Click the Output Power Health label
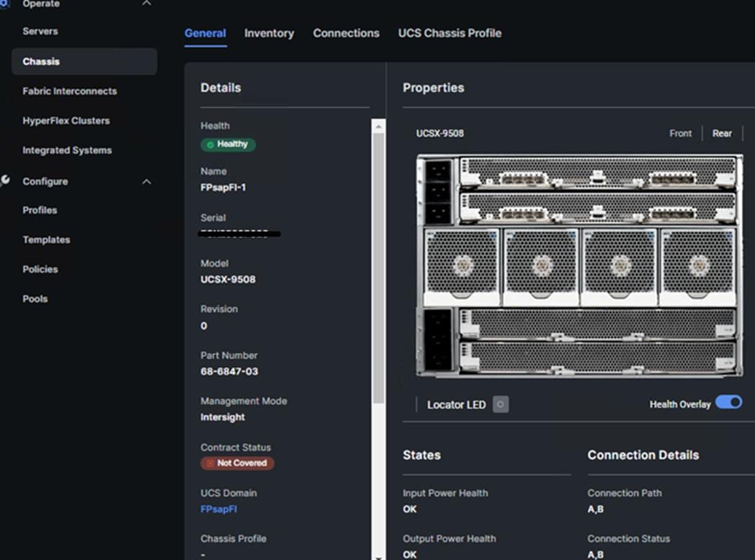The image size is (755, 560). point(449,539)
